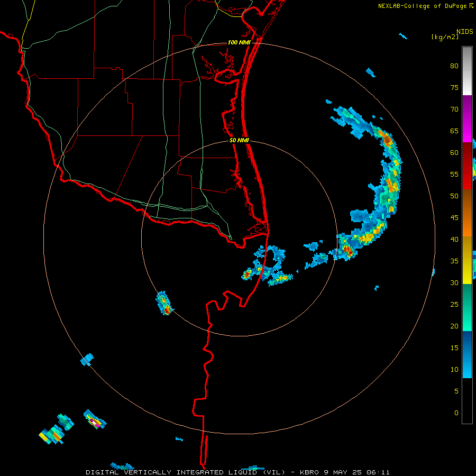
Task: Select the 75 value on the VIL scale
Action: [x=454, y=87]
